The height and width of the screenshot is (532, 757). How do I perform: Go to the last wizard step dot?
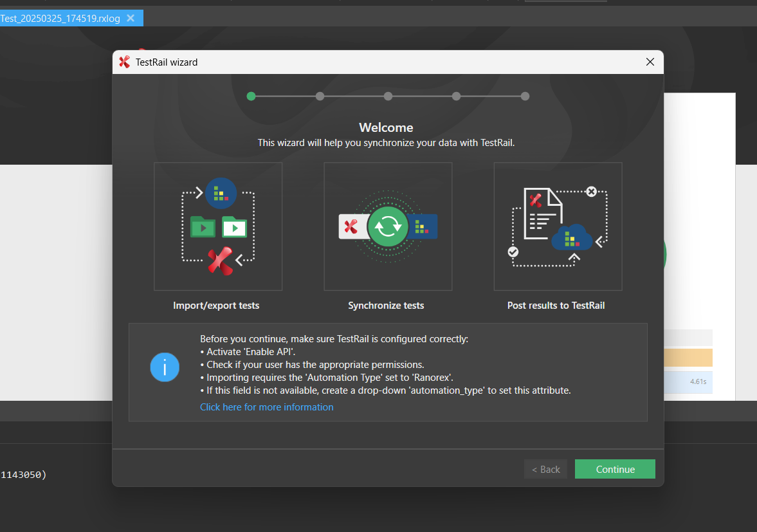tap(525, 96)
